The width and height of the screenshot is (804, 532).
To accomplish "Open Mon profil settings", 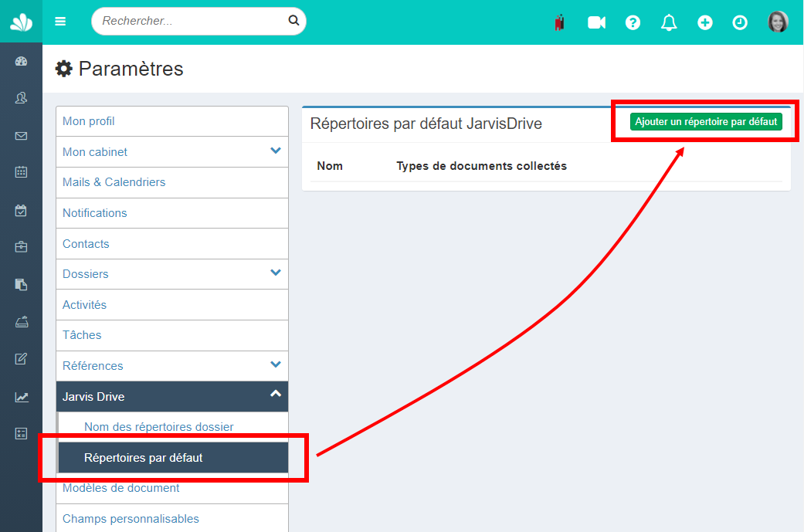I will [172, 121].
